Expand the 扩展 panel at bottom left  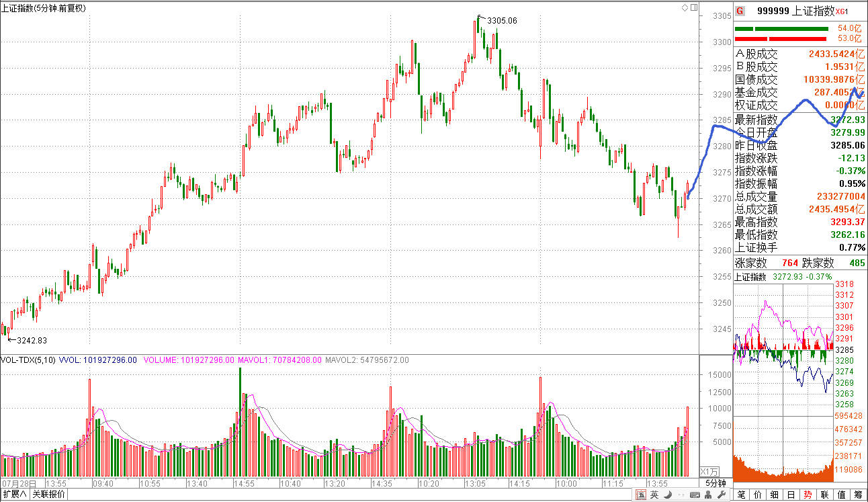pos(15,495)
